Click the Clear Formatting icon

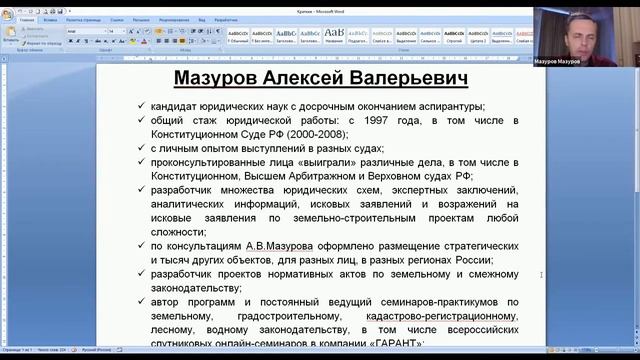click(147, 31)
